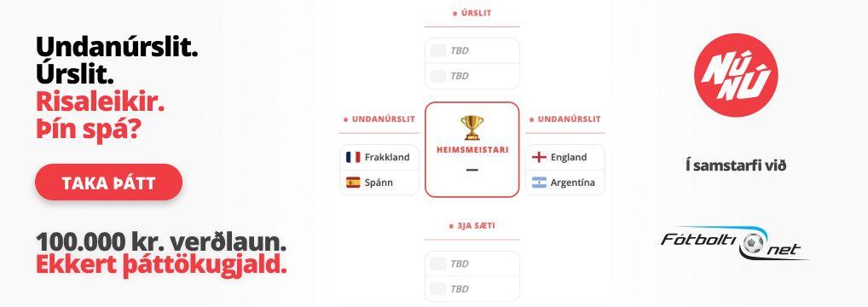Image resolution: width=868 pixels, height=307 pixels.
Task: Click the TAKA ÞÁTT button
Action: (x=108, y=182)
